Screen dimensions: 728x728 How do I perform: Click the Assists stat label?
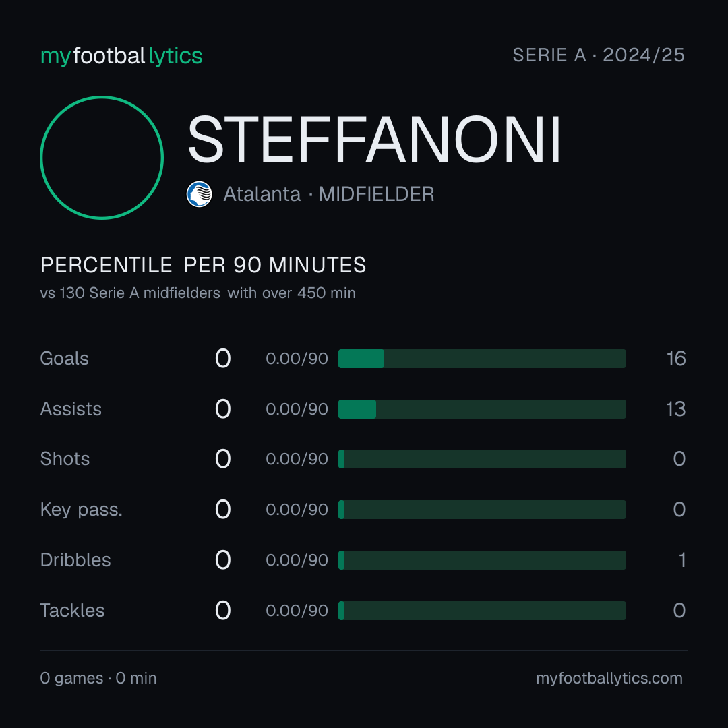pyautogui.click(x=71, y=409)
